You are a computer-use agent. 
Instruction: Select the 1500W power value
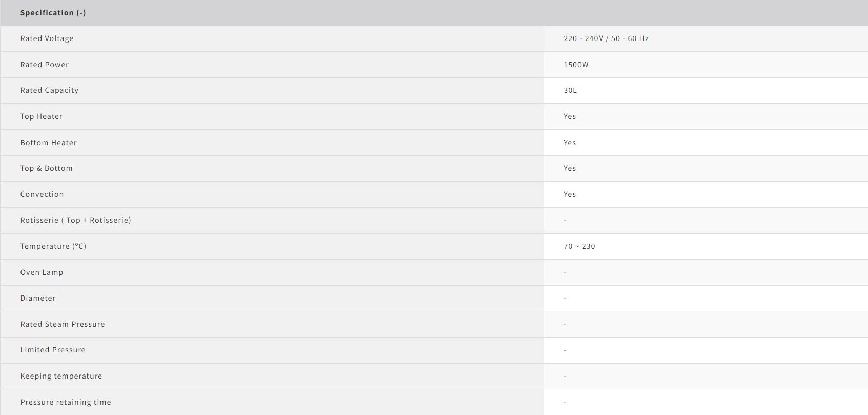(x=576, y=65)
